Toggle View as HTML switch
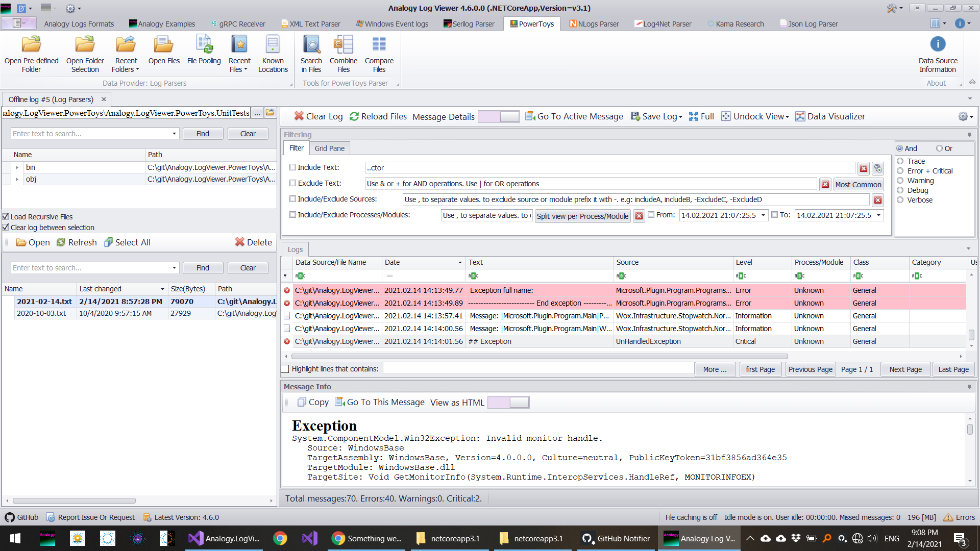Viewport: 980px width, 551px height. pyautogui.click(x=508, y=403)
